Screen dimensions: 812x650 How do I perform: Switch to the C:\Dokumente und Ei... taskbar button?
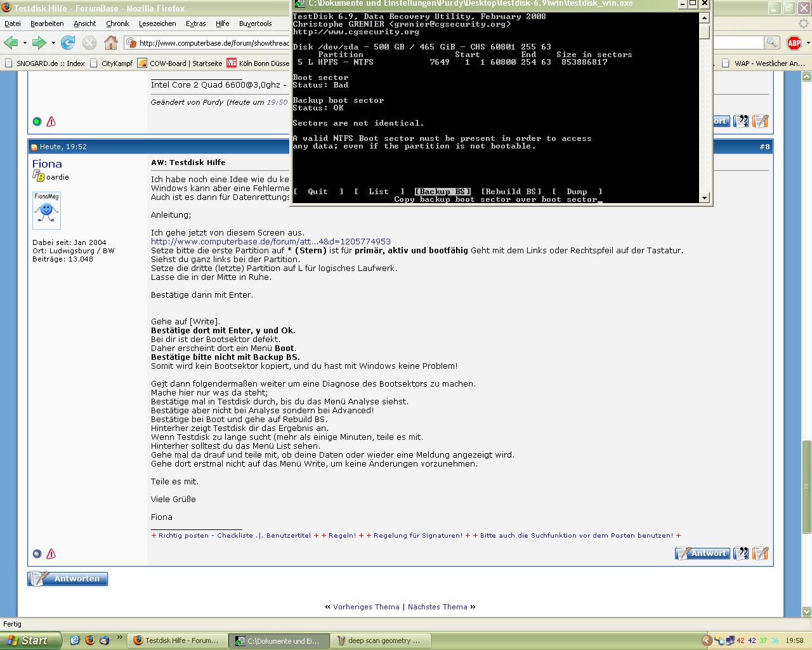(278, 640)
